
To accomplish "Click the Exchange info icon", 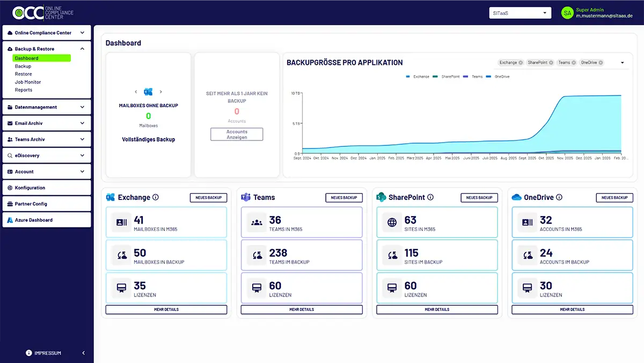I will 156,197.
